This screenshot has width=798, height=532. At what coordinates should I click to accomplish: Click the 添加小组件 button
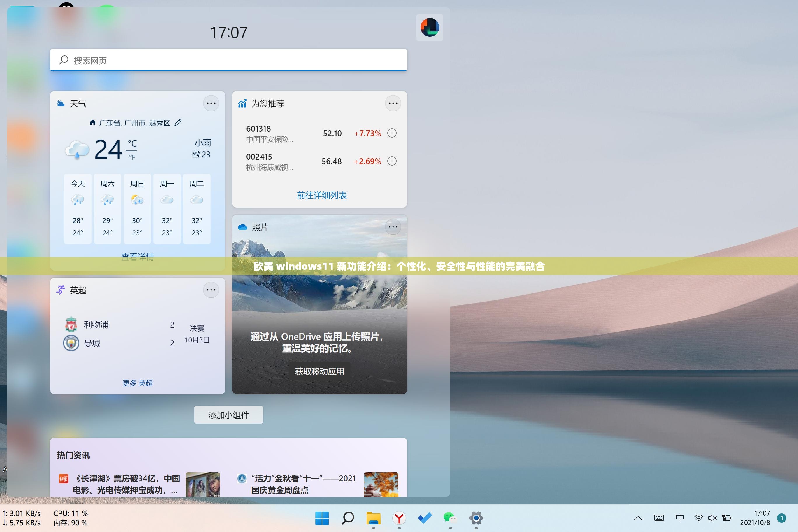228,415
